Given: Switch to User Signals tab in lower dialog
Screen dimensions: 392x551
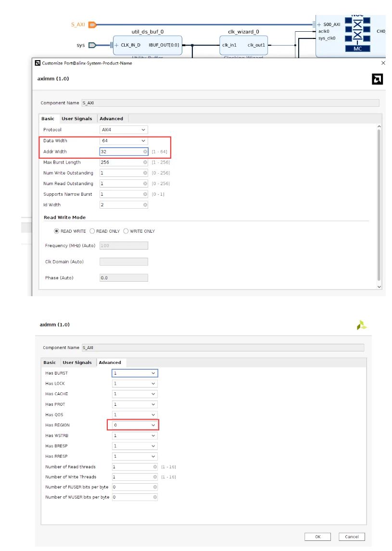Looking at the screenshot, I should 77,363.
